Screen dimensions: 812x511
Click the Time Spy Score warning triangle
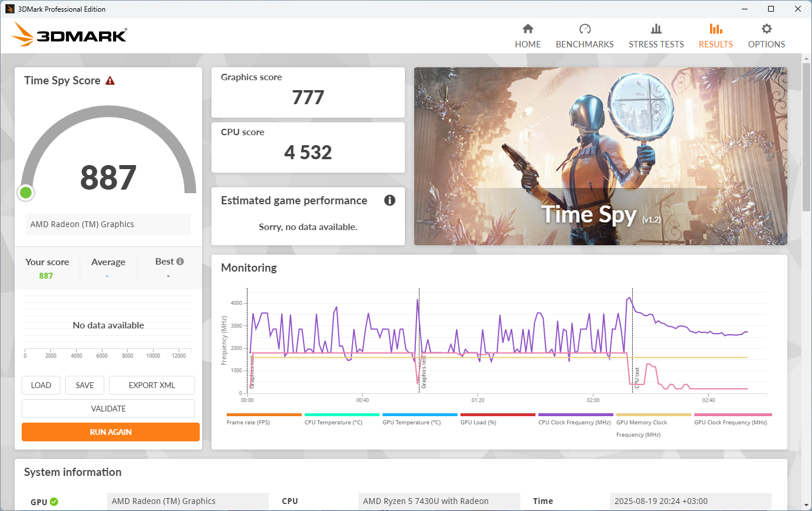point(110,81)
